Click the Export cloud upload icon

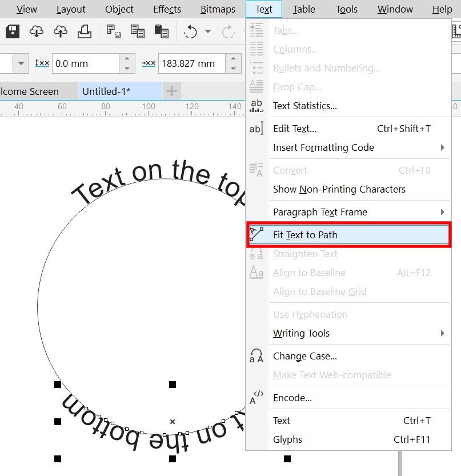click(60, 32)
